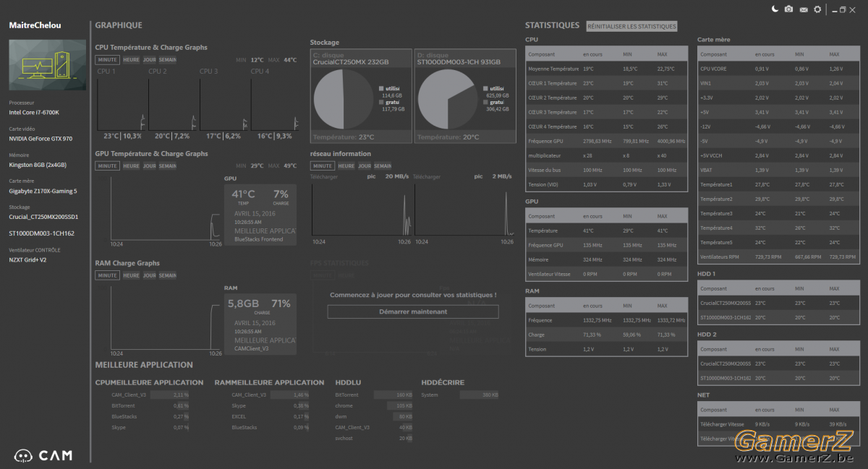Click NVIDIA GeForce GTX 970 text
868x469 pixels.
pyautogui.click(x=41, y=138)
